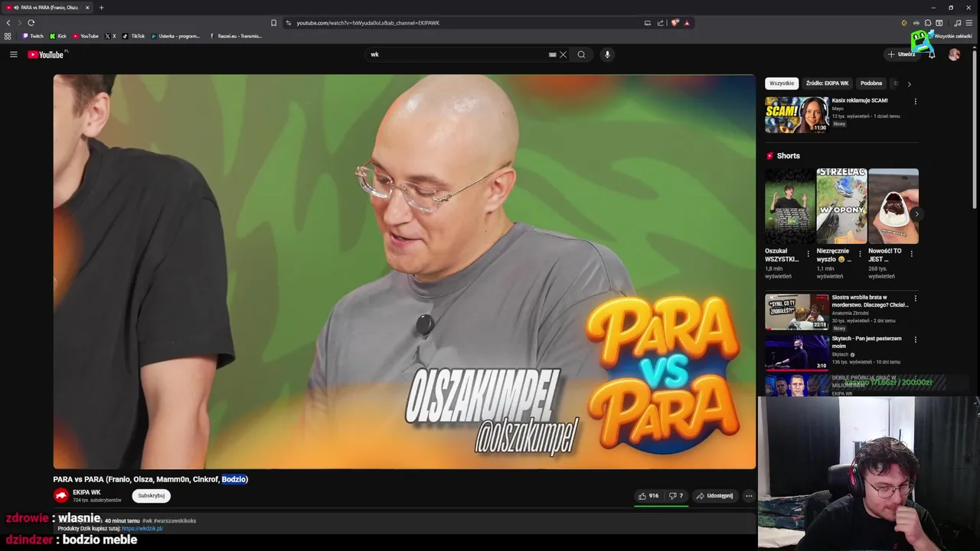This screenshot has height=551, width=980.
Task: Open Skytech - Pan jest pasterzem video
Action: 867,341
